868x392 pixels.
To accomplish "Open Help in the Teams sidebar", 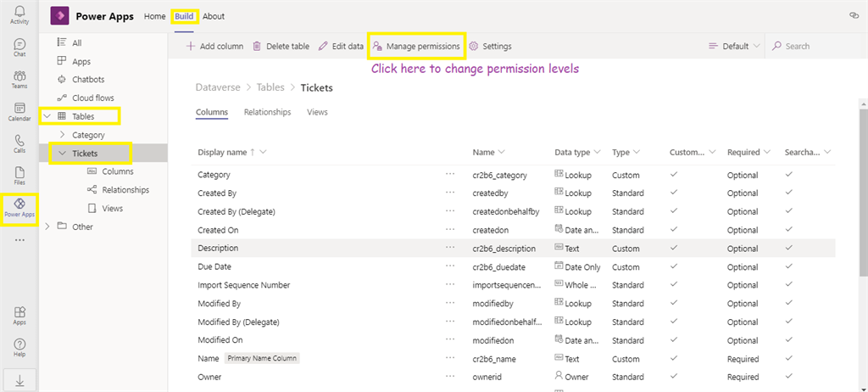I will tap(19, 346).
